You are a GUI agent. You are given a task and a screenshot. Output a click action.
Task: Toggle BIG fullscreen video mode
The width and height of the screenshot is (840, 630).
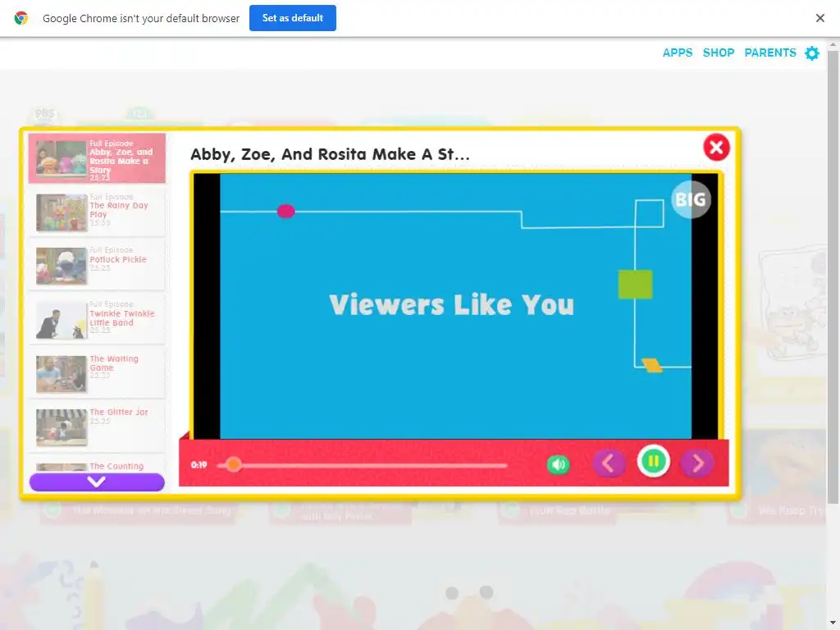[691, 199]
